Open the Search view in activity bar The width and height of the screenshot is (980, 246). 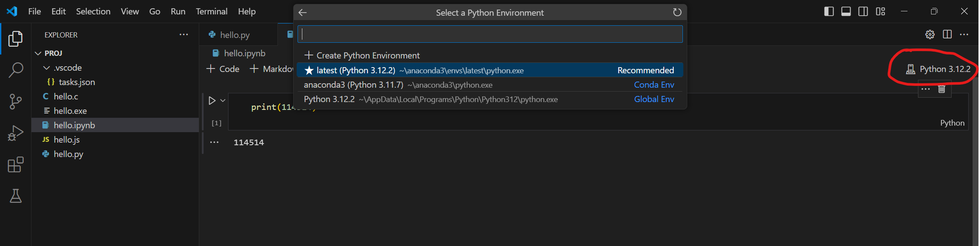click(x=16, y=70)
